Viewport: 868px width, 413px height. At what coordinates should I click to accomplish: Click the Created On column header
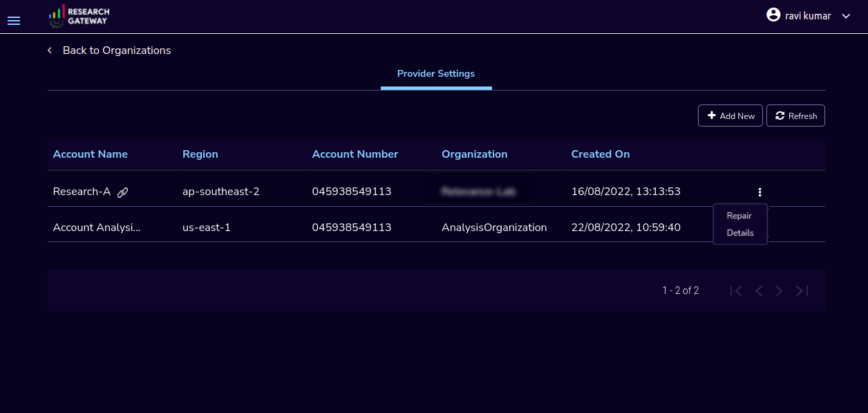click(601, 154)
